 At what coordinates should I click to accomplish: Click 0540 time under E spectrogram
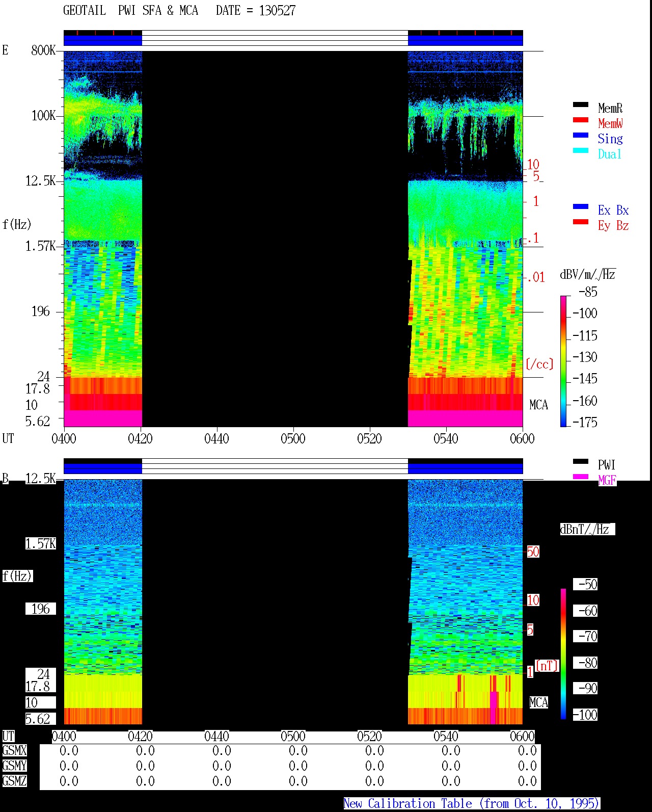point(446,439)
